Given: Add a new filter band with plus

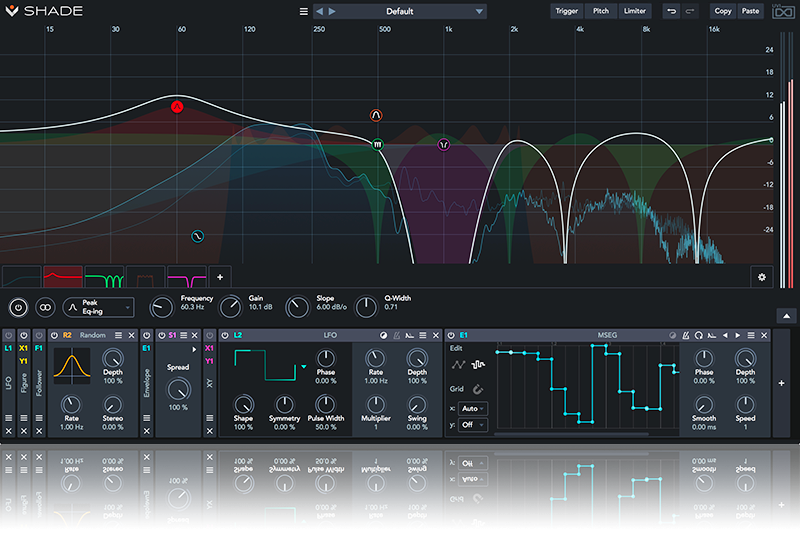Looking at the screenshot, I should (x=219, y=276).
